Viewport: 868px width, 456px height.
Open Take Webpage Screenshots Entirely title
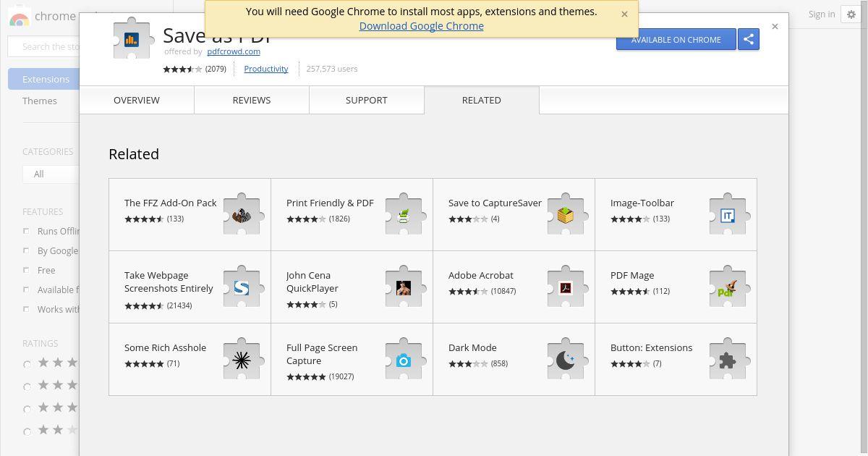[x=169, y=282]
